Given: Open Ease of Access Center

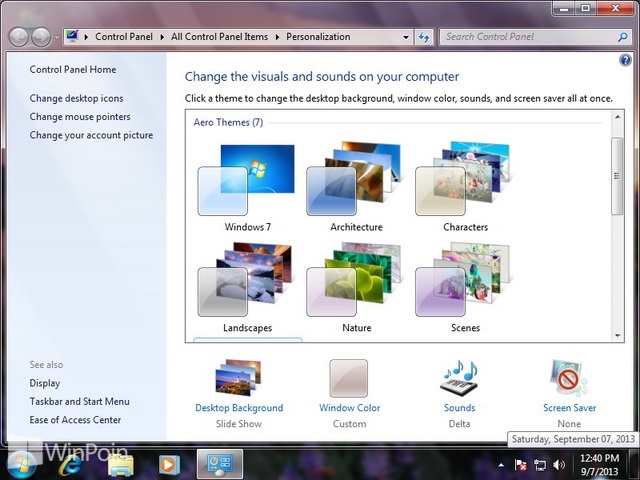Looking at the screenshot, I should point(75,420).
